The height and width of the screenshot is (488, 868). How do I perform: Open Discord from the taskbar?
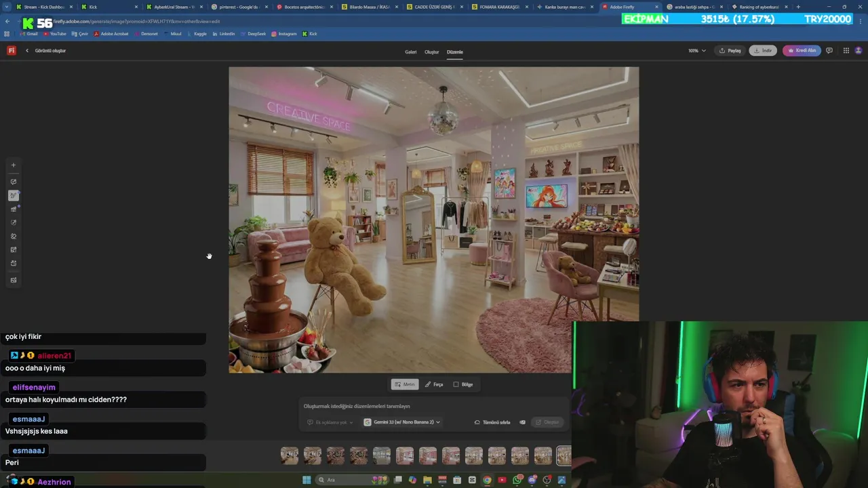pos(532,480)
